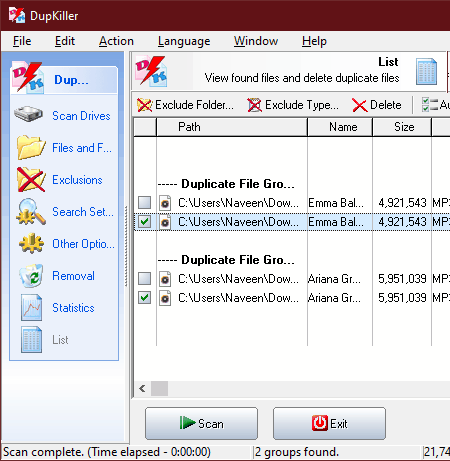Click the MP3 file icon of checked Ariana row
The height and width of the screenshot is (461, 450).
(165, 298)
